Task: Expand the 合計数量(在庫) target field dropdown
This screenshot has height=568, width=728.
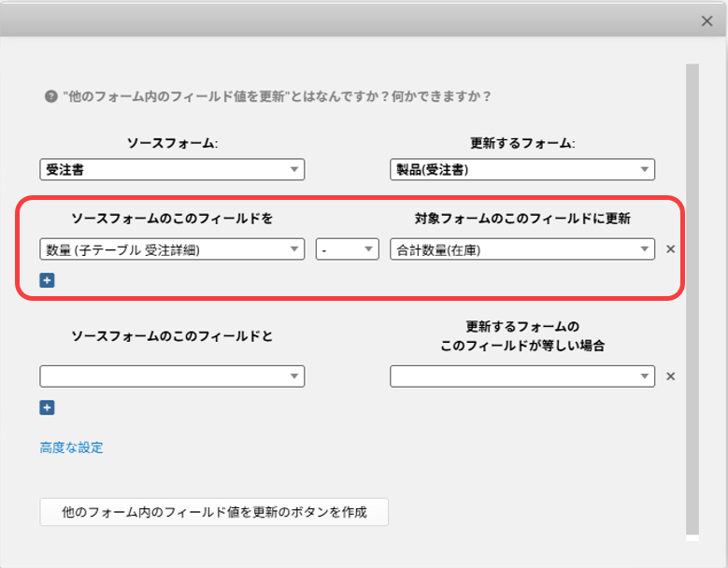Action: click(x=521, y=249)
